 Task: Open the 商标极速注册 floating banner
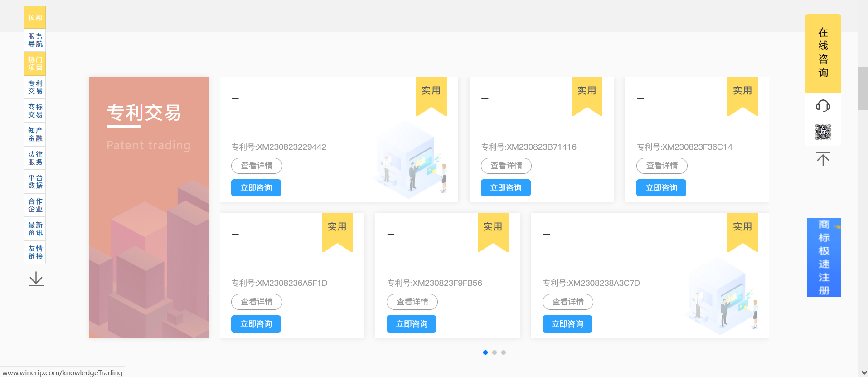click(x=824, y=257)
